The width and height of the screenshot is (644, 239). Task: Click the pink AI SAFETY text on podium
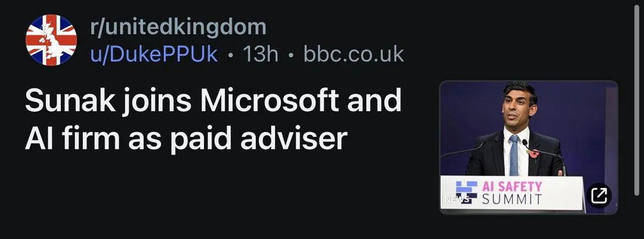pos(512,186)
